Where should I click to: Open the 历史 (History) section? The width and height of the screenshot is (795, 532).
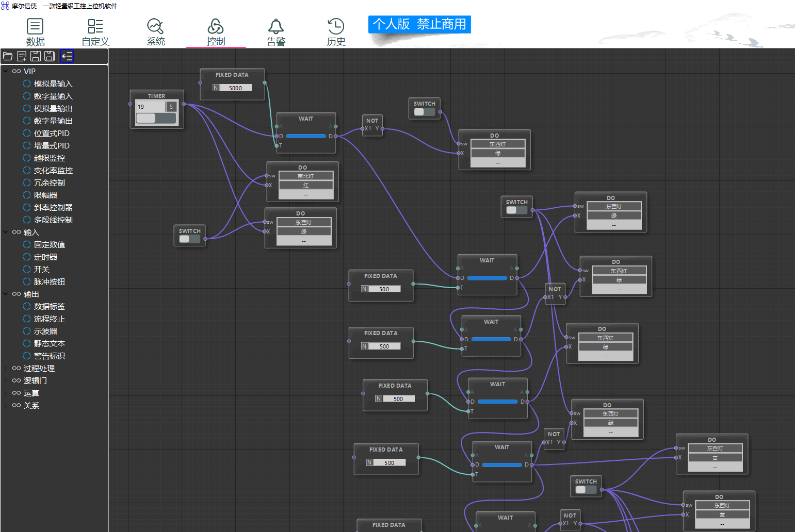tap(336, 32)
